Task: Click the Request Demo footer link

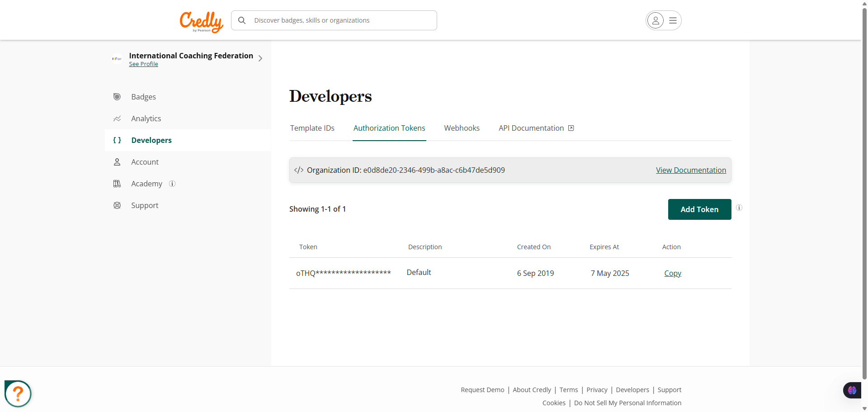Action: point(482,390)
